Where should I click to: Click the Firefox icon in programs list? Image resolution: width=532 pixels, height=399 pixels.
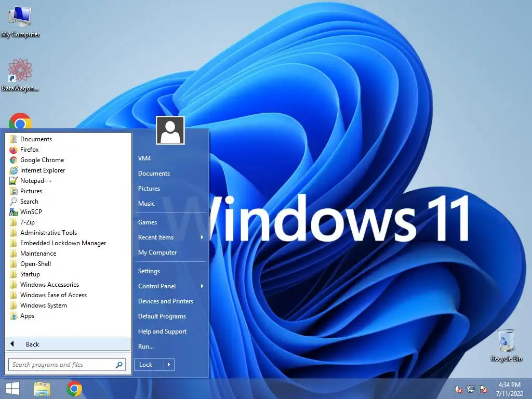pyautogui.click(x=13, y=150)
